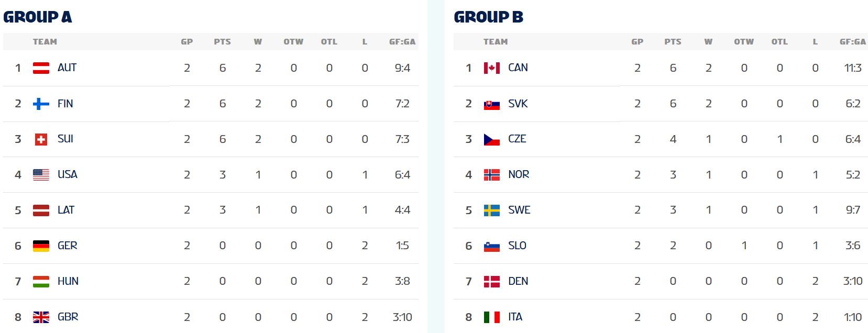Open the LAT team link
868x333 pixels.
pos(66,210)
